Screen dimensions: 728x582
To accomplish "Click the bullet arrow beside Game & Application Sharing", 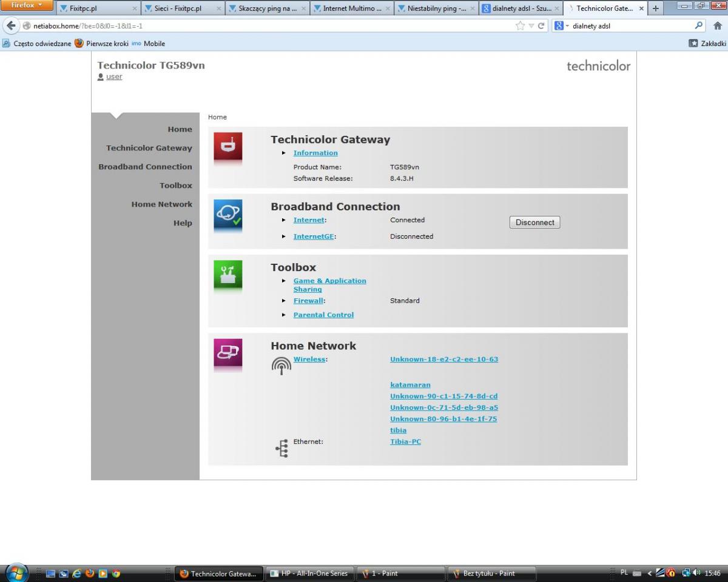I will pyautogui.click(x=284, y=281).
